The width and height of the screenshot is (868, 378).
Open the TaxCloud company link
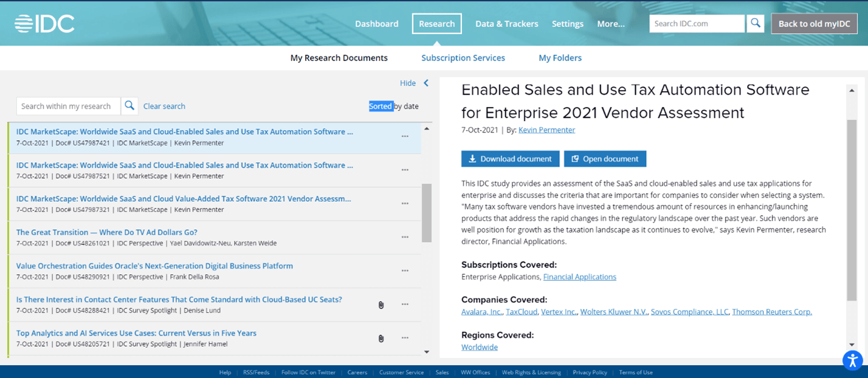[522, 312]
